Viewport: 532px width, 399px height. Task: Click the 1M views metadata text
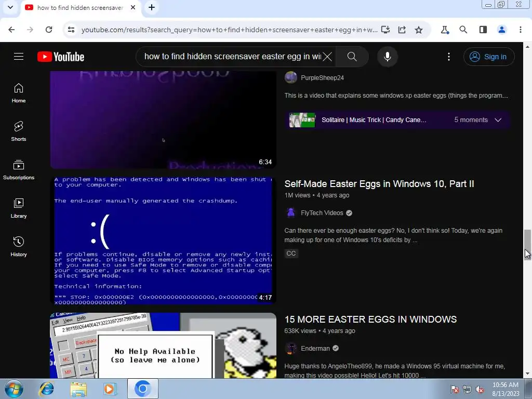click(x=297, y=195)
